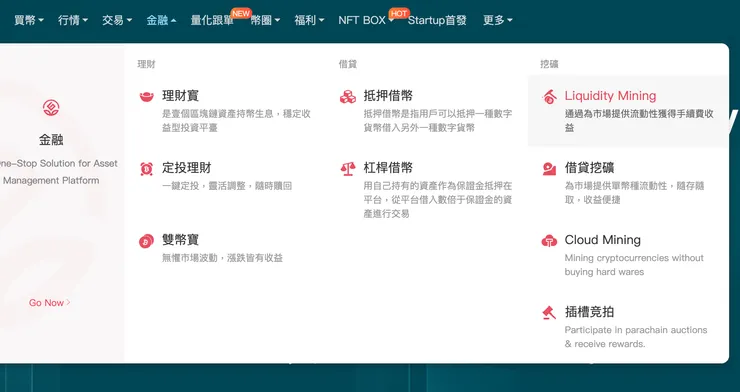Click the 借貸 column heading
The image size is (740, 392).
pos(348,64)
